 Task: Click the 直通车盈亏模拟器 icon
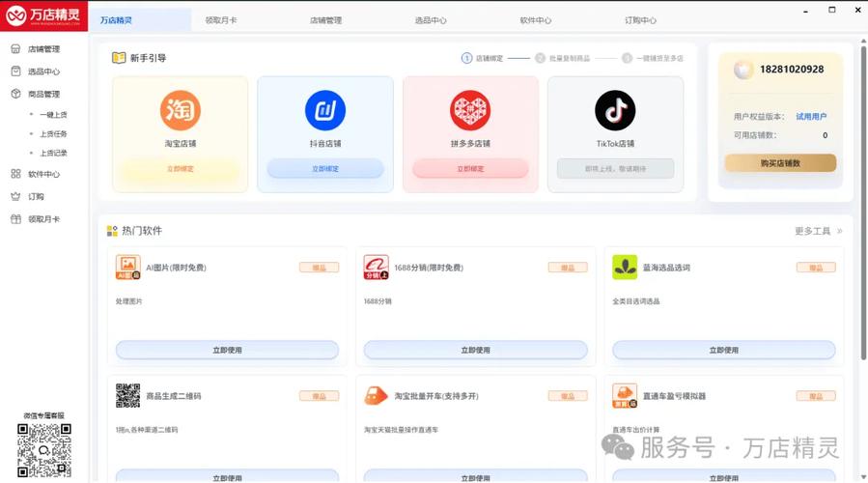pos(625,396)
